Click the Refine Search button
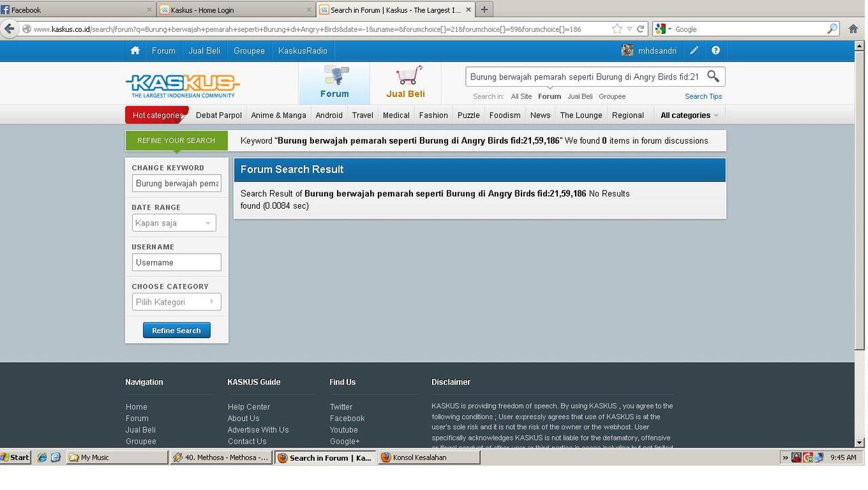868x490 pixels. [x=176, y=330]
